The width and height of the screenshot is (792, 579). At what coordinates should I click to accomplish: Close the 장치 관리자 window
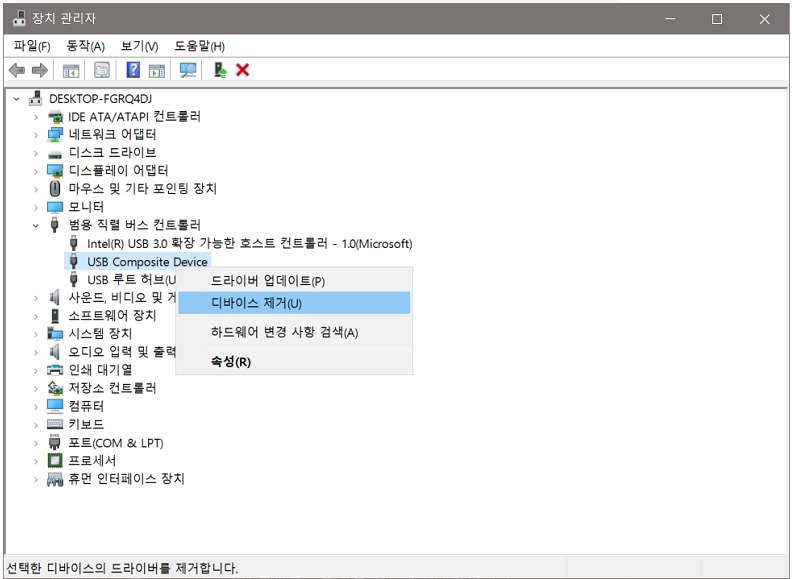pyautogui.click(x=764, y=19)
